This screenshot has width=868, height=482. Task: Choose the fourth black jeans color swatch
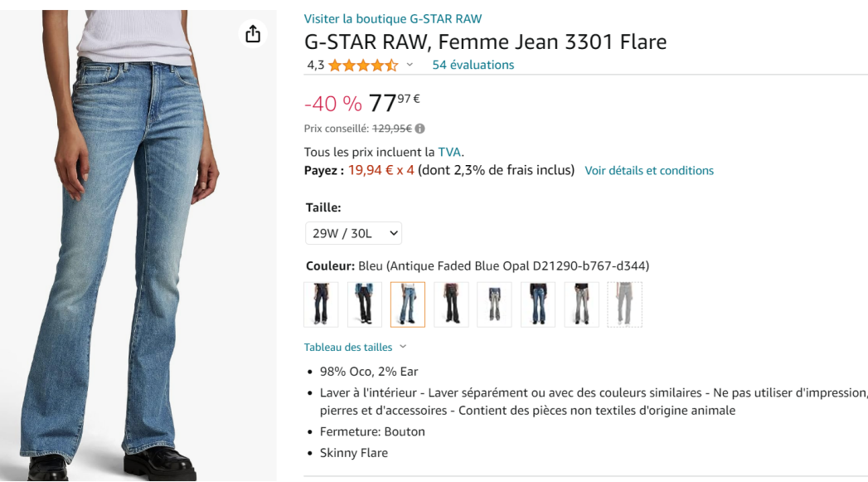point(450,304)
